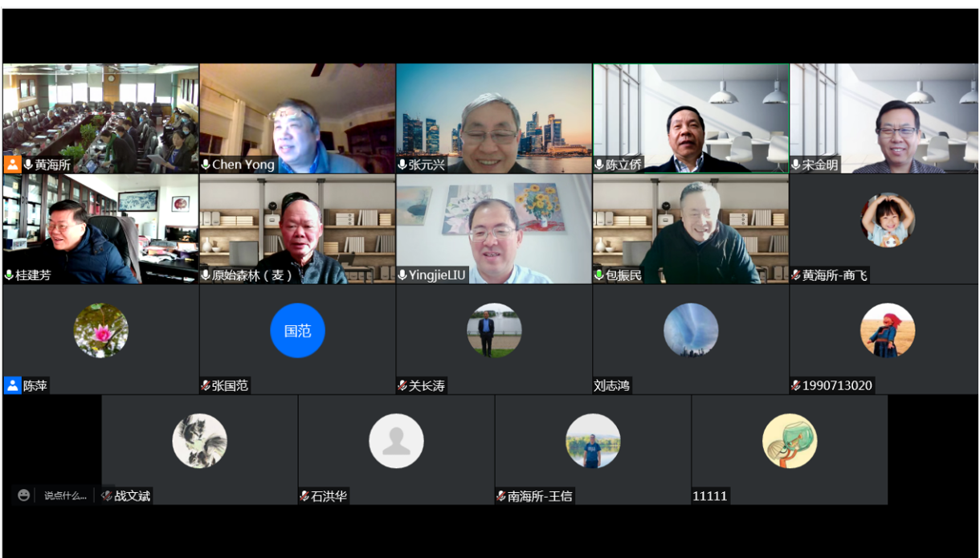The height and width of the screenshot is (558, 980).
Task: Select the child photo avatar of 黄海所-商飞
Action: tap(888, 220)
